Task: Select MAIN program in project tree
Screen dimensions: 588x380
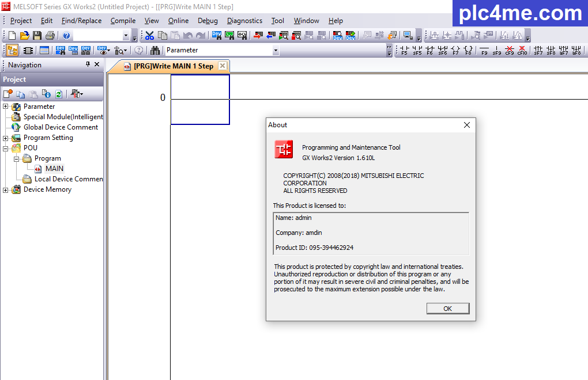Action: (54, 169)
